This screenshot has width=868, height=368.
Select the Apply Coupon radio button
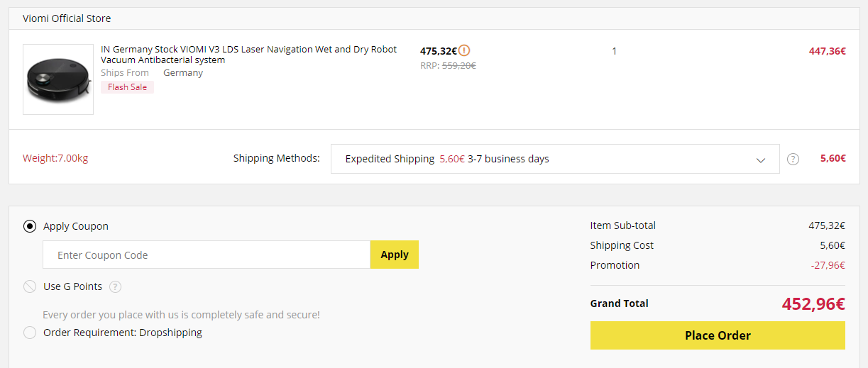[30, 226]
